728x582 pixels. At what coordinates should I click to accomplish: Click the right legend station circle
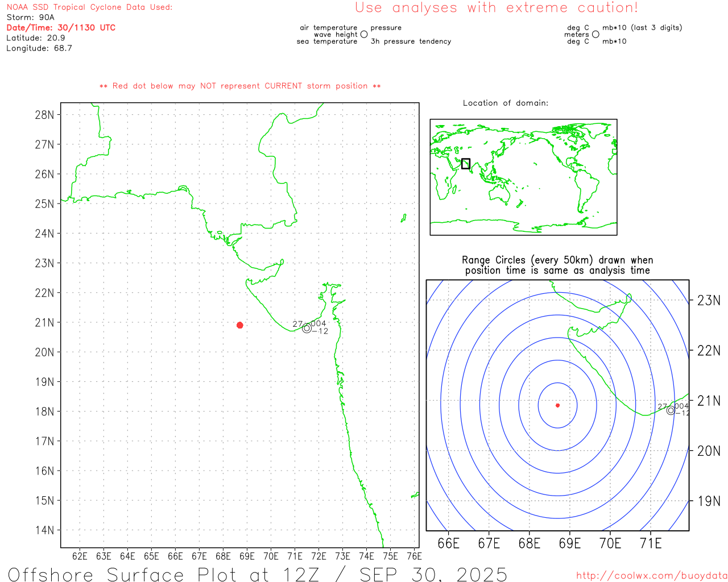595,34
